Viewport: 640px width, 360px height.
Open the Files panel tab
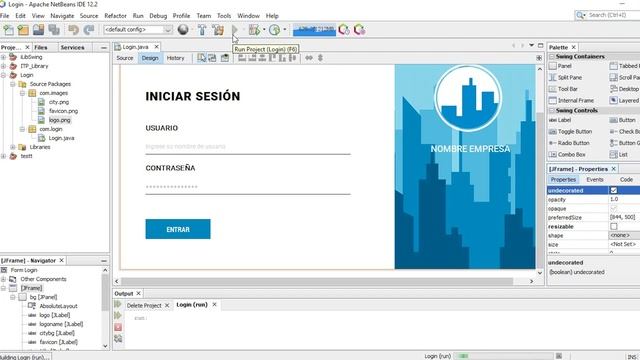41,47
